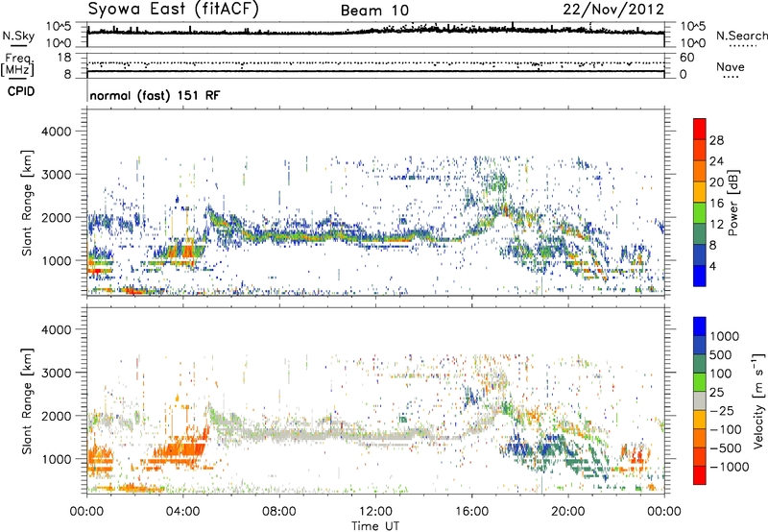768x532 pixels.
Task: Click the "Slant Range [km]" label of velocity panel
Action: coord(27,400)
